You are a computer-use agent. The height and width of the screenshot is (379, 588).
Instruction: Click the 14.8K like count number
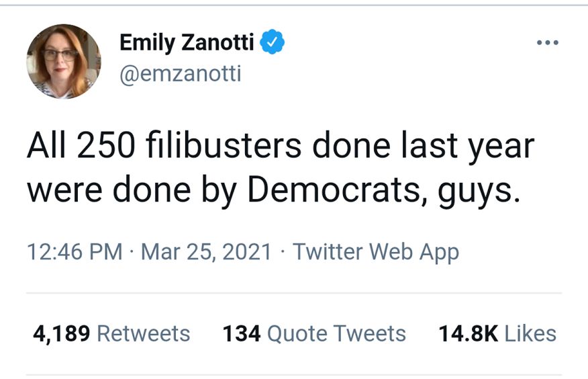[468, 333]
